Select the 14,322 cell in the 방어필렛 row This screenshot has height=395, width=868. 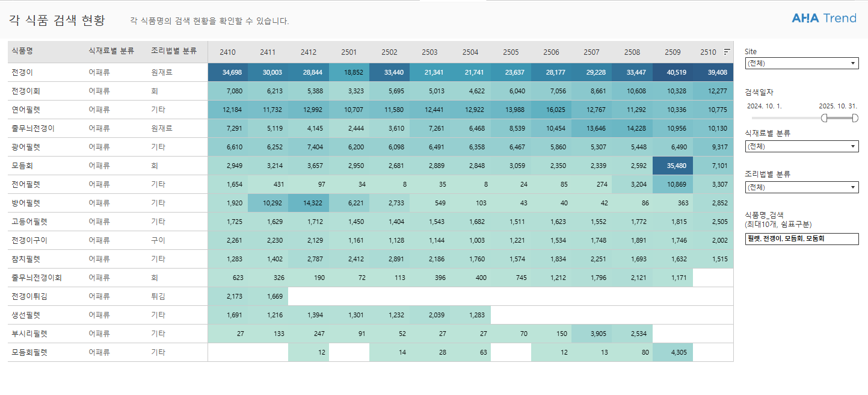[309, 203]
